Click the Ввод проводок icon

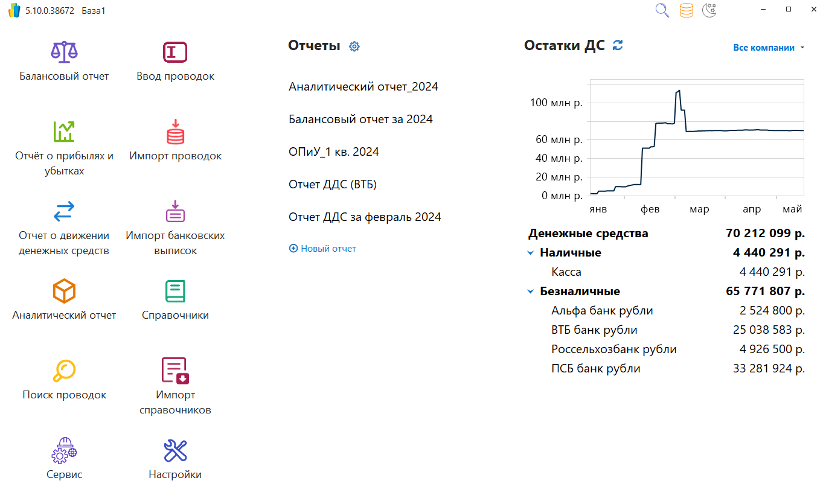pos(175,52)
